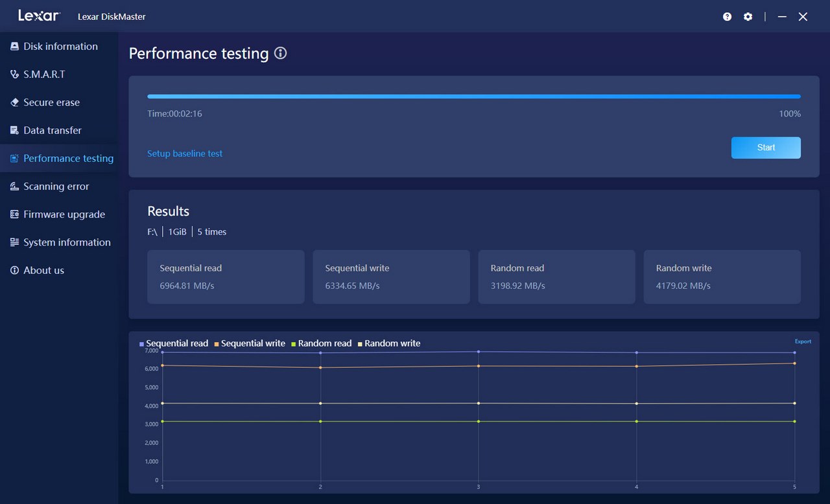
Task: Click the 6964.81 MB/s value
Action: tap(187, 286)
